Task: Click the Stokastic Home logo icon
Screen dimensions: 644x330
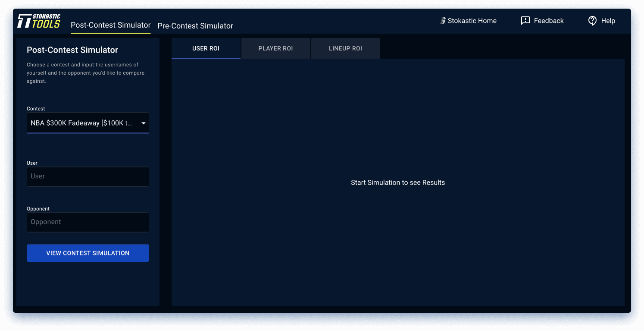Action: 443,21
